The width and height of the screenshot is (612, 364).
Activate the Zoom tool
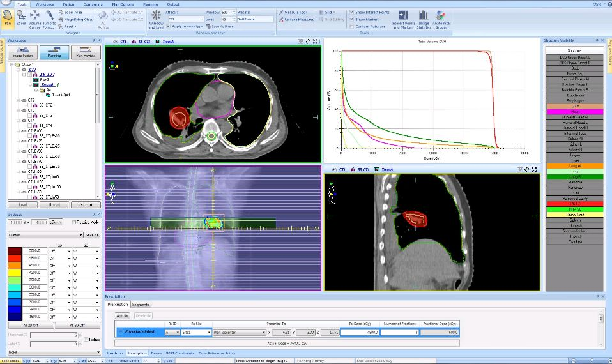pos(21,19)
